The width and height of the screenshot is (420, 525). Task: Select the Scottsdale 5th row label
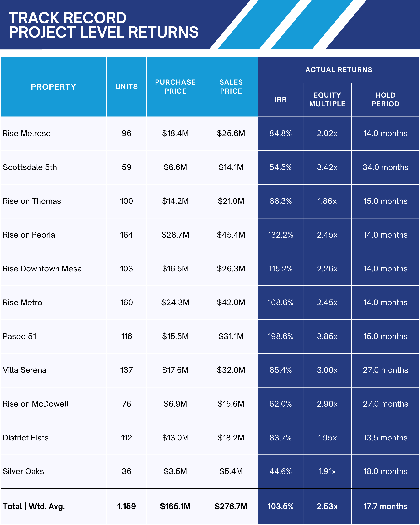pos(30,167)
